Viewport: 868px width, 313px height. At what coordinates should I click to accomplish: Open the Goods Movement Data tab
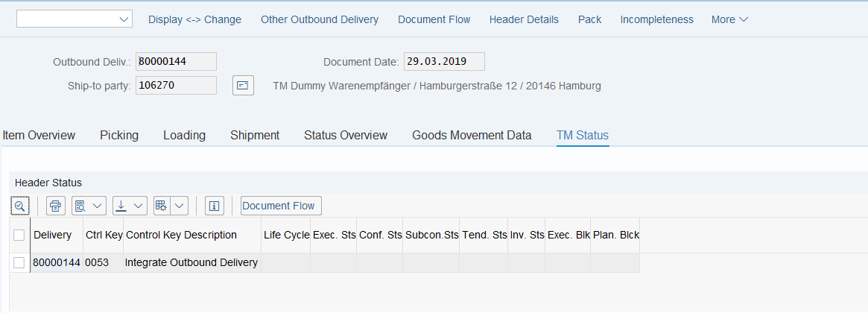[472, 135]
